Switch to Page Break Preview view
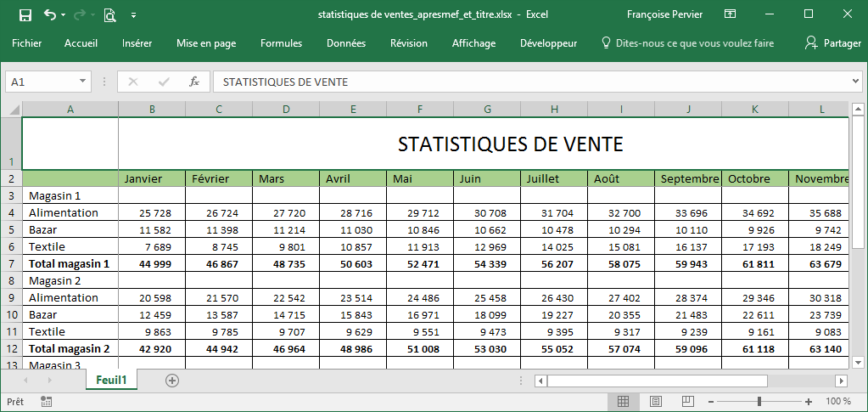Image resolution: width=868 pixels, height=412 pixels. (687, 401)
